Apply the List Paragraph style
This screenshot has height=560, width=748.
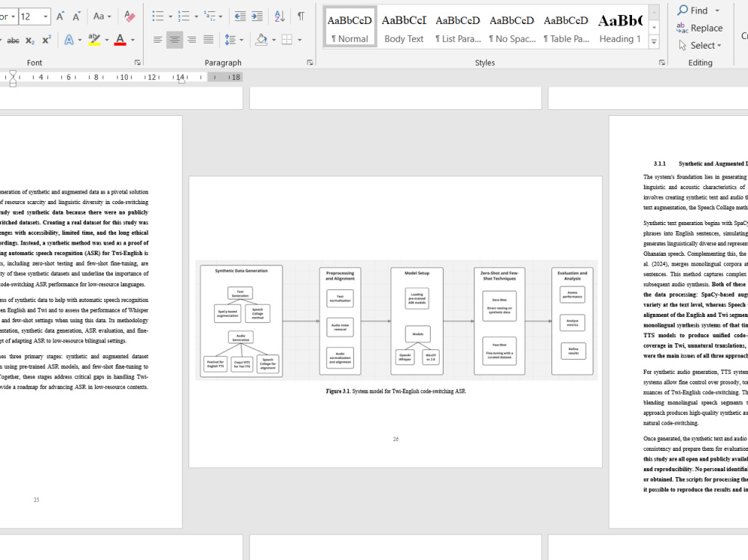[458, 27]
